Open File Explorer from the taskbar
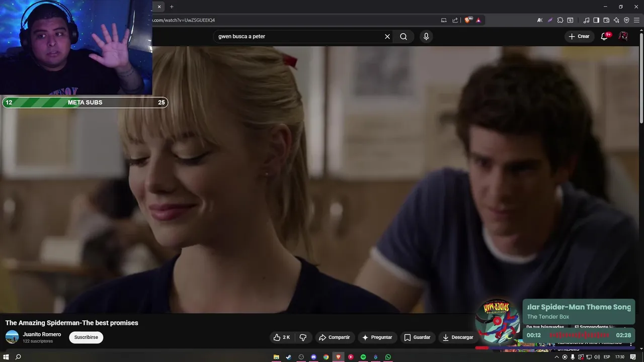Image resolution: width=644 pixels, height=362 pixels. point(276,357)
